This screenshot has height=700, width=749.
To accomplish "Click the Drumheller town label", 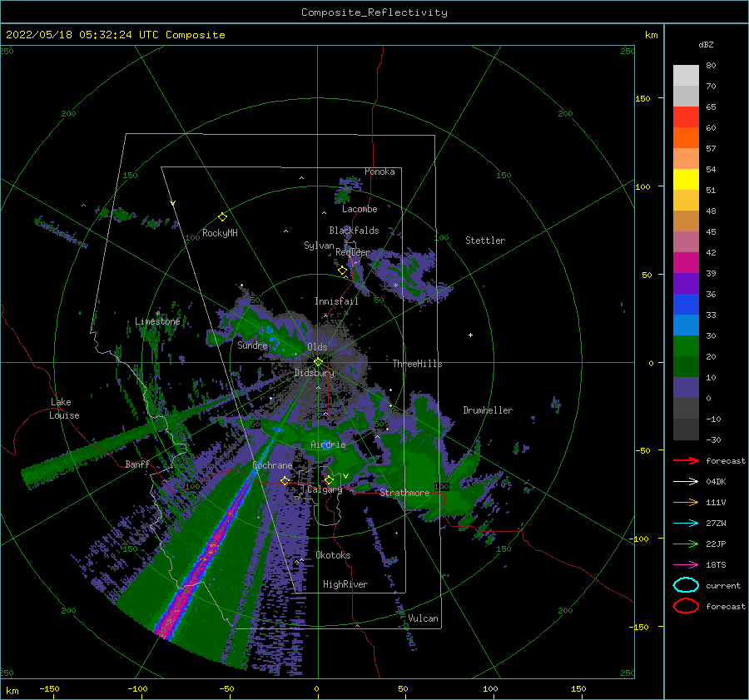I will (x=488, y=410).
